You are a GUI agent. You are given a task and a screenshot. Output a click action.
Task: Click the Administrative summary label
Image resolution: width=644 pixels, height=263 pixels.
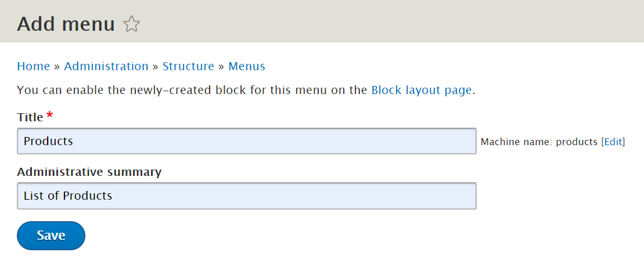click(89, 172)
